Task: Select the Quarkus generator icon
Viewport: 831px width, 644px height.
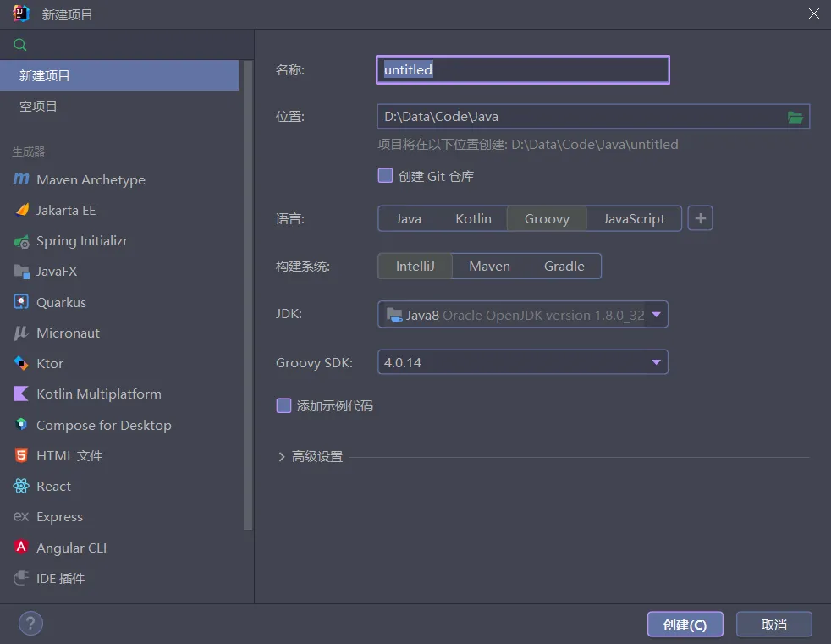Action: point(21,302)
